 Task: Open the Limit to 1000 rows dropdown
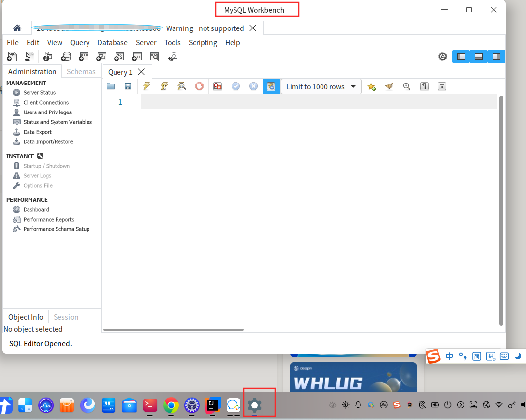(321, 87)
